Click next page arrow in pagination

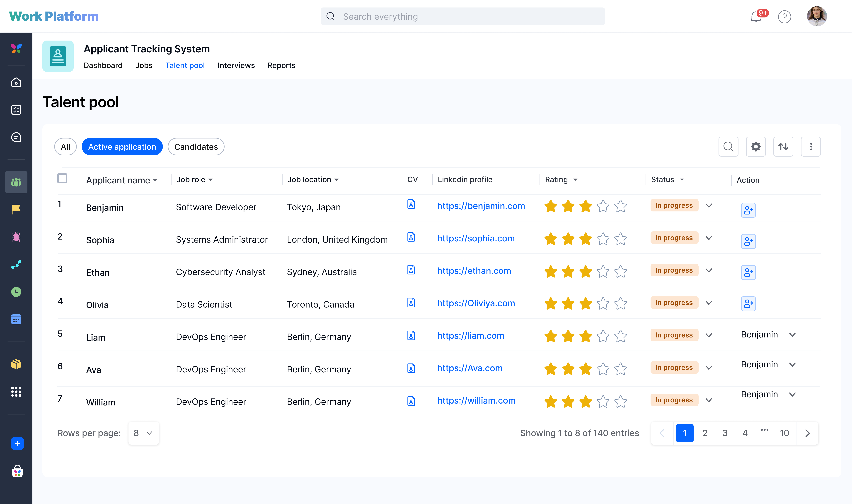coord(808,433)
